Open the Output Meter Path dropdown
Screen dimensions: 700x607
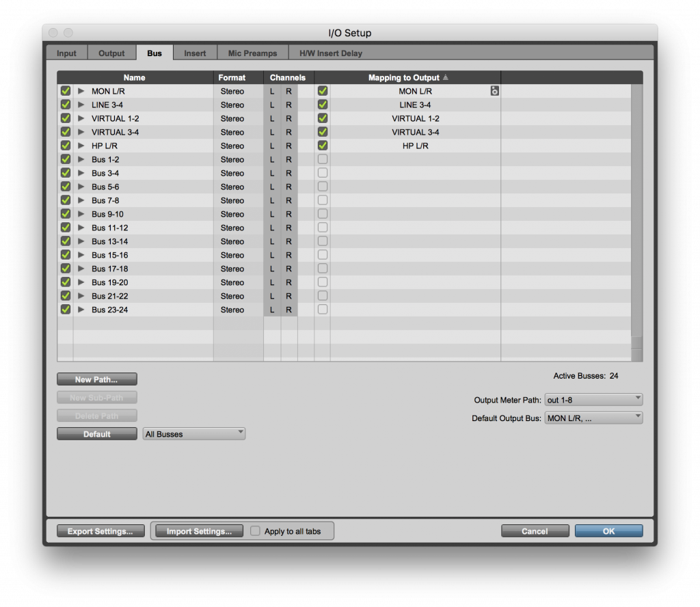point(593,399)
